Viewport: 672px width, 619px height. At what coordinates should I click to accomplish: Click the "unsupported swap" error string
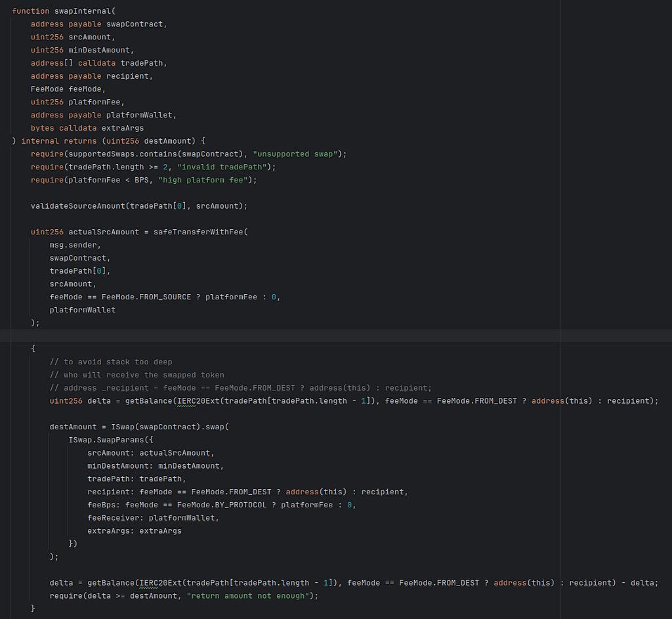[x=295, y=154]
